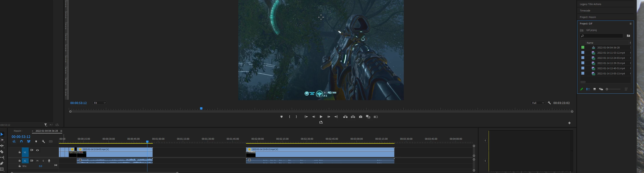This screenshot has width=644, height=173.
Task: Select the Ripple Edit tool
Action: (2, 146)
